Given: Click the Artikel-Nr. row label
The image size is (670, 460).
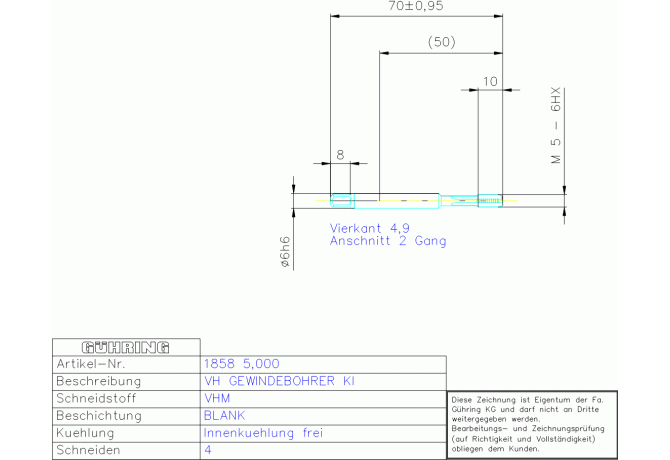Looking at the screenshot, I should (91, 364).
